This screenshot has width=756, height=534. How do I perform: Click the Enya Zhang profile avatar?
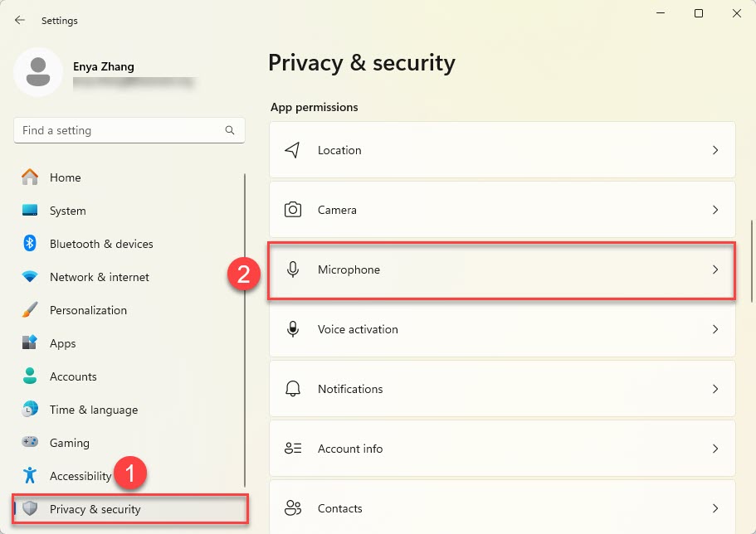tap(37, 72)
